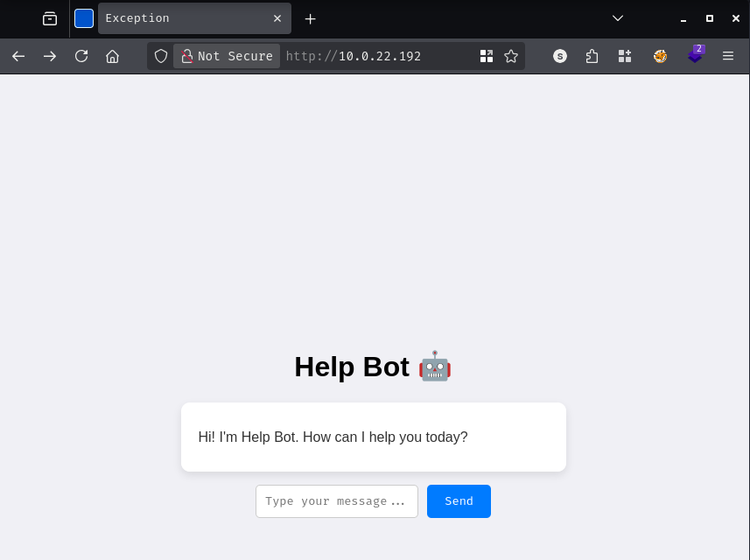Image resolution: width=750 pixels, height=560 pixels.
Task: Focus the Type your message input field
Action: [336, 501]
